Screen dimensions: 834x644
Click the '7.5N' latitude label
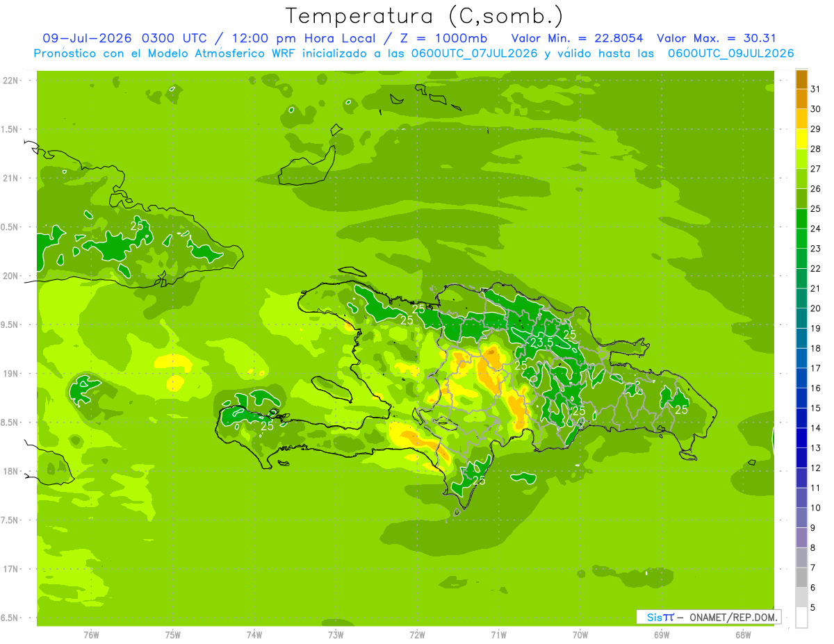click(x=10, y=520)
